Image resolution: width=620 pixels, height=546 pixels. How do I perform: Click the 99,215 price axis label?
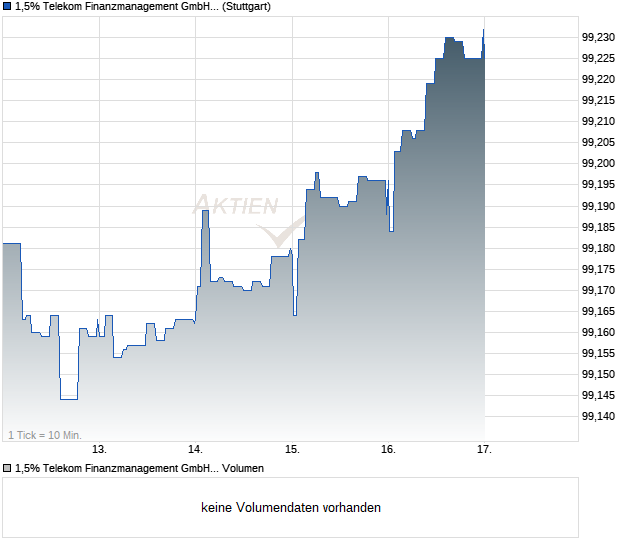[x=598, y=100]
